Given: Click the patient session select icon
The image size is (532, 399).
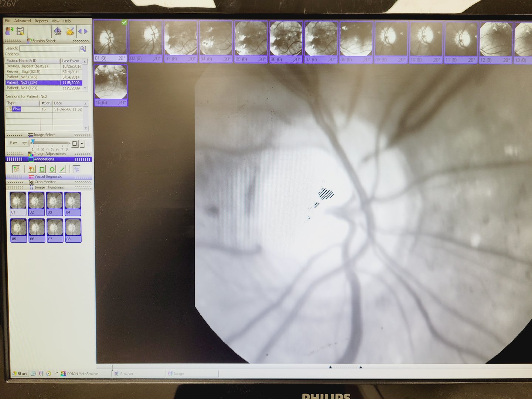Looking at the screenshot, I should point(9,31).
